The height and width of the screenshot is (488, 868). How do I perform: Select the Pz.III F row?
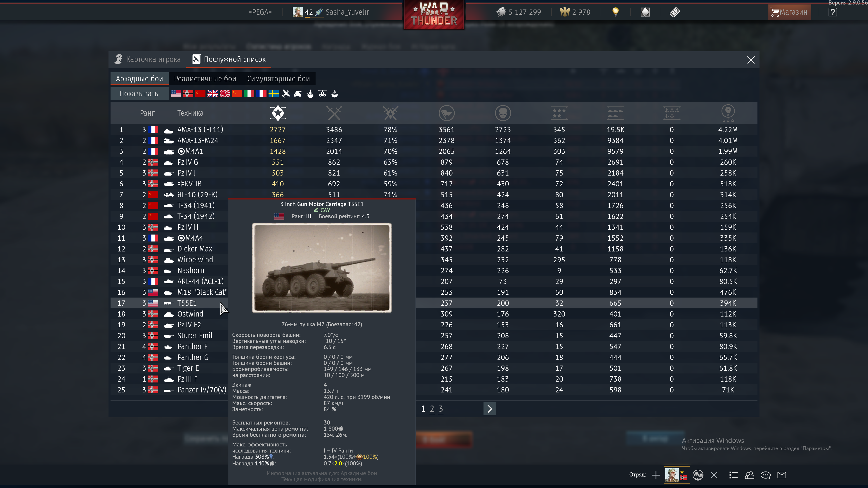tap(434, 379)
